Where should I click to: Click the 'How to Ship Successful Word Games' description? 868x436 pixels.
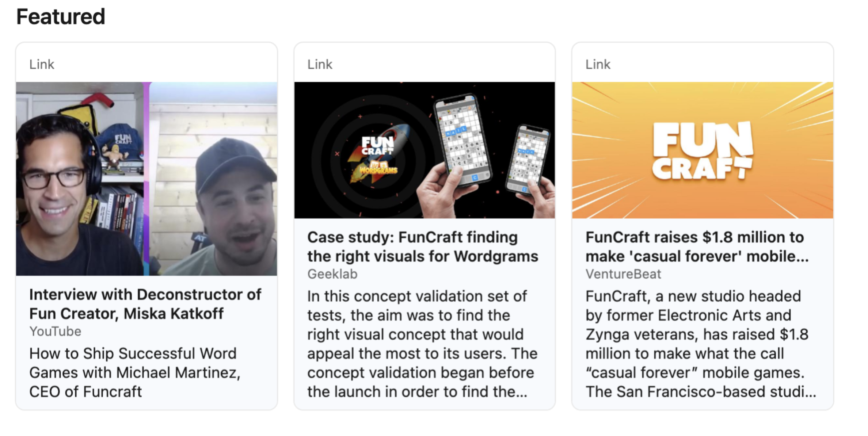[x=134, y=372]
